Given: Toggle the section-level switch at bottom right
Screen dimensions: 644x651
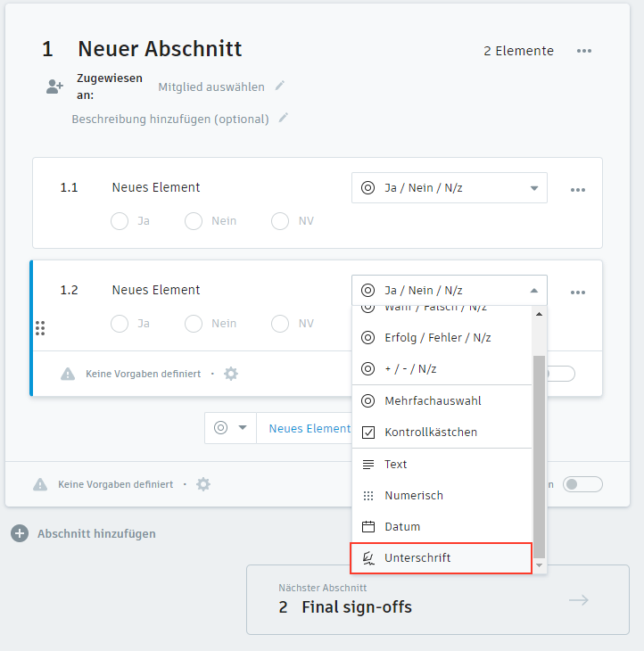Looking at the screenshot, I should [x=583, y=484].
